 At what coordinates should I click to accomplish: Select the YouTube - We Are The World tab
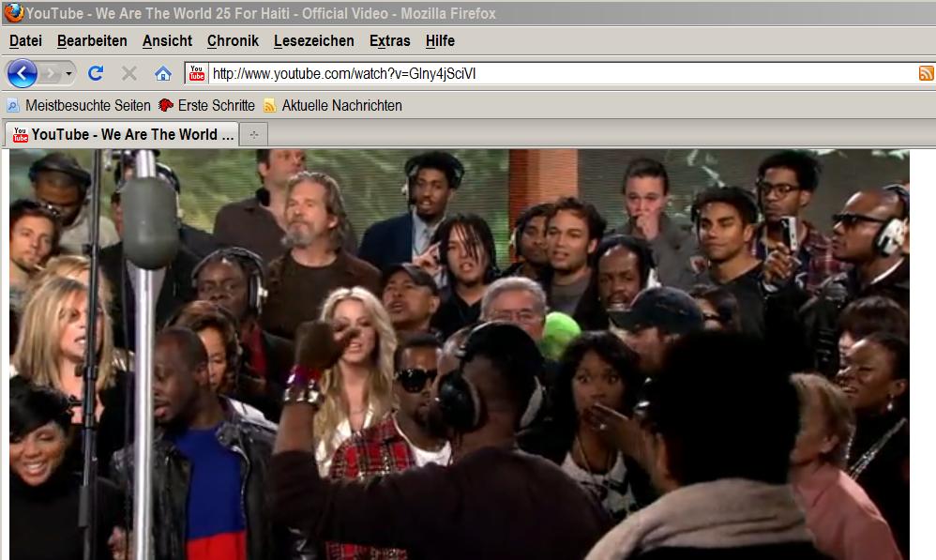[122, 134]
